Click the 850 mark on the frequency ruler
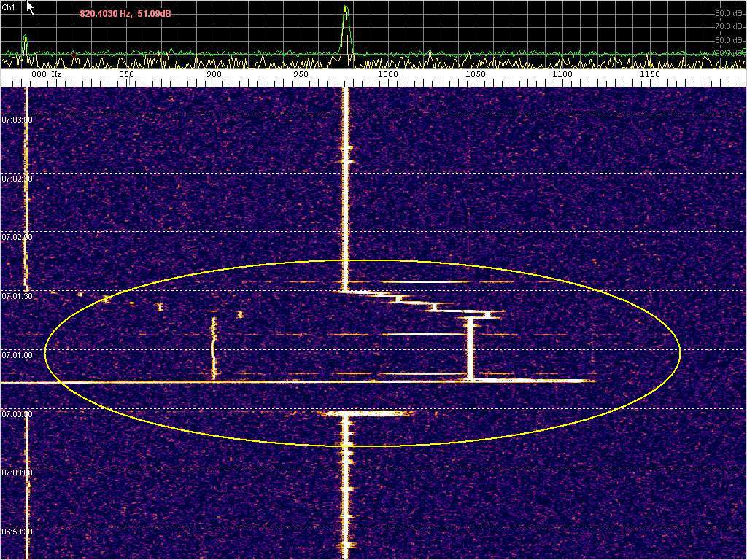This screenshot has height=560, width=747. (126, 74)
